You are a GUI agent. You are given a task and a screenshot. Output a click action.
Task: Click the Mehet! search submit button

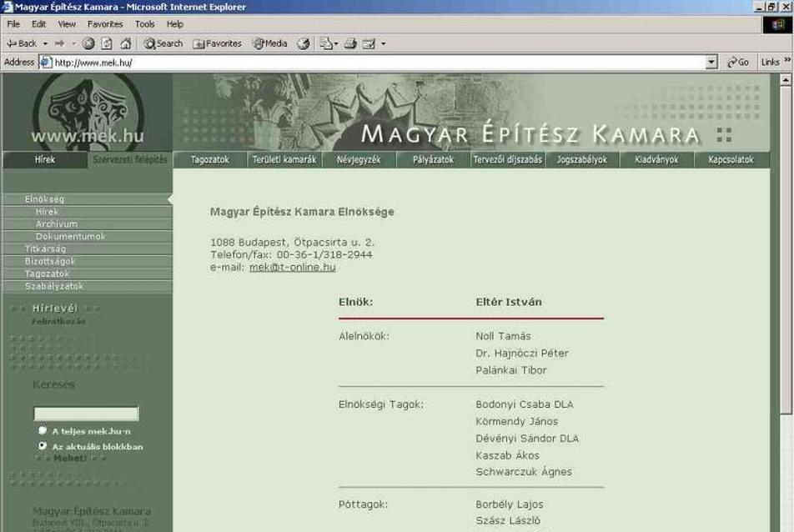pos(70,459)
